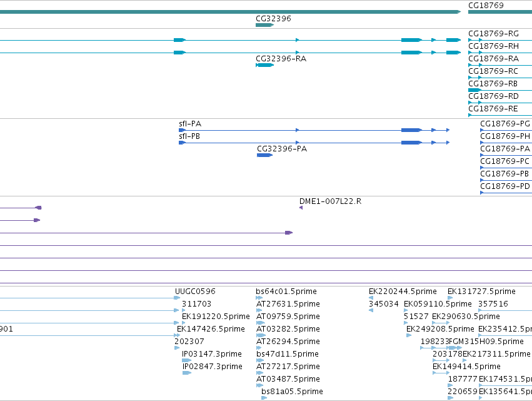532x401 pixels.
Task: Select EK290630.5prime EST
Action: click(x=466, y=317)
